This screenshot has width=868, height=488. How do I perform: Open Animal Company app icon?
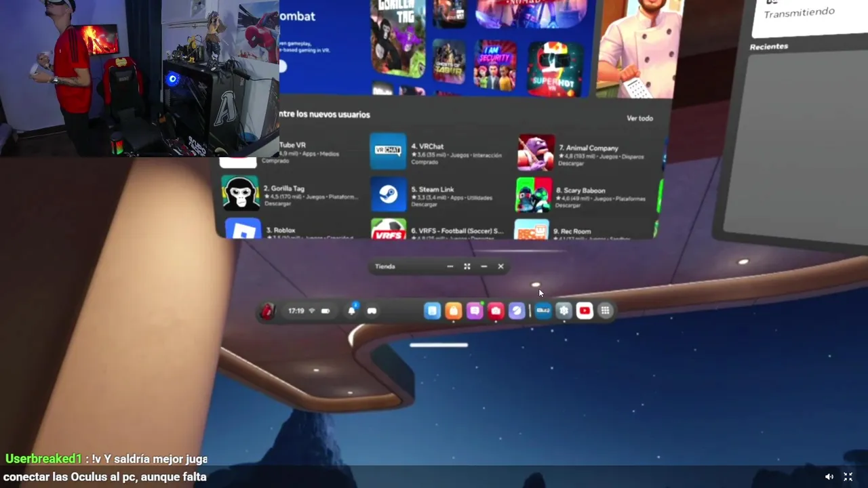[536, 152]
